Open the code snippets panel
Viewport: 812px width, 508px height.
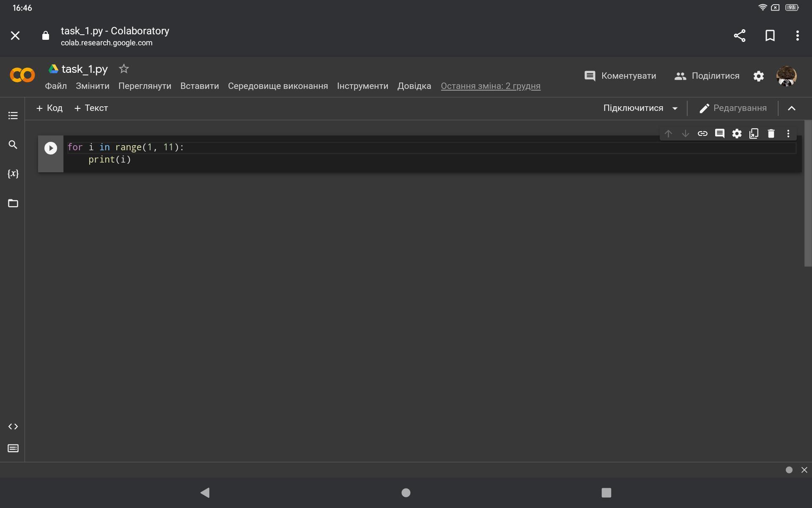[13, 427]
